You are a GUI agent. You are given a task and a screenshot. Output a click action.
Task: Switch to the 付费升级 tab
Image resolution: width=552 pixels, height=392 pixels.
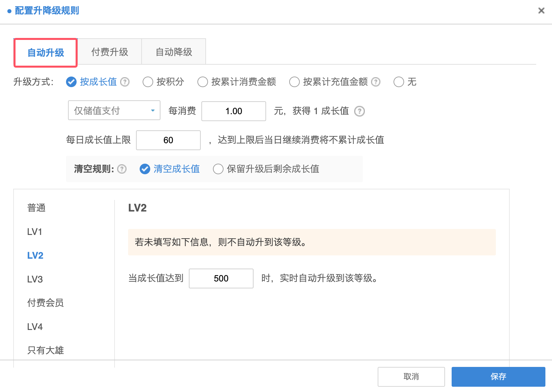(110, 52)
